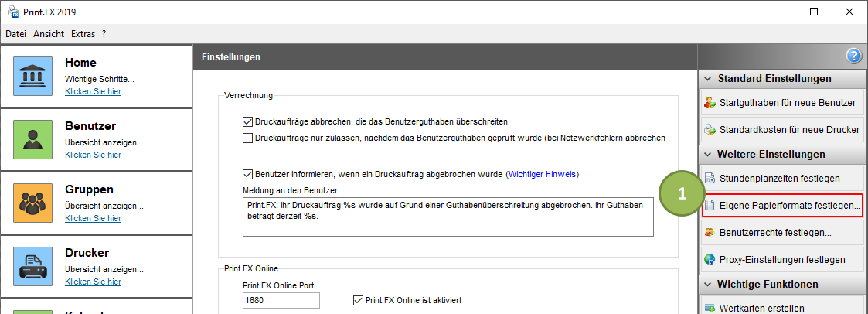Click the Print.FX Online group label
This screenshot has height=314, width=868.
point(251,268)
